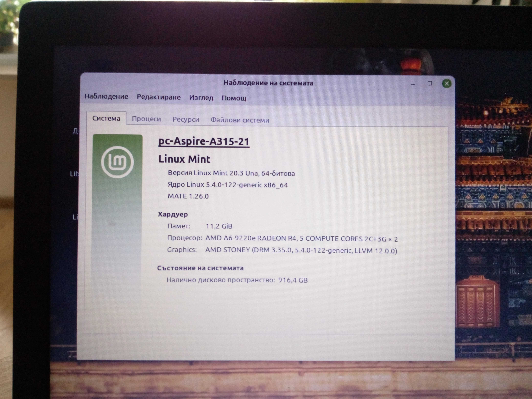532x399 pixels.
Task: Switch to the Процеси tab
Action: pos(146,119)
